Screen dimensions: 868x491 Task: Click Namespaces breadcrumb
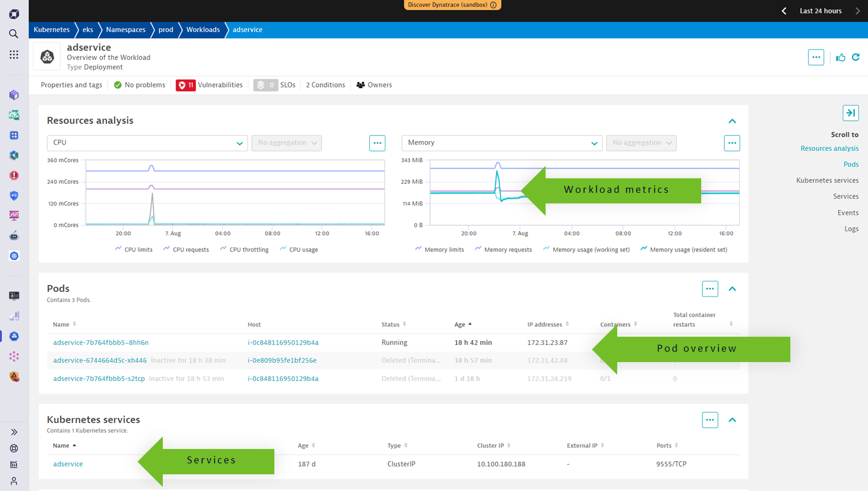[125, 30]
